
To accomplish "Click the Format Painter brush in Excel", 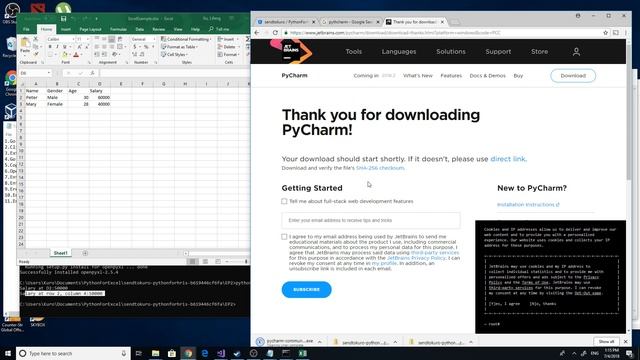I will pos(36,54).
